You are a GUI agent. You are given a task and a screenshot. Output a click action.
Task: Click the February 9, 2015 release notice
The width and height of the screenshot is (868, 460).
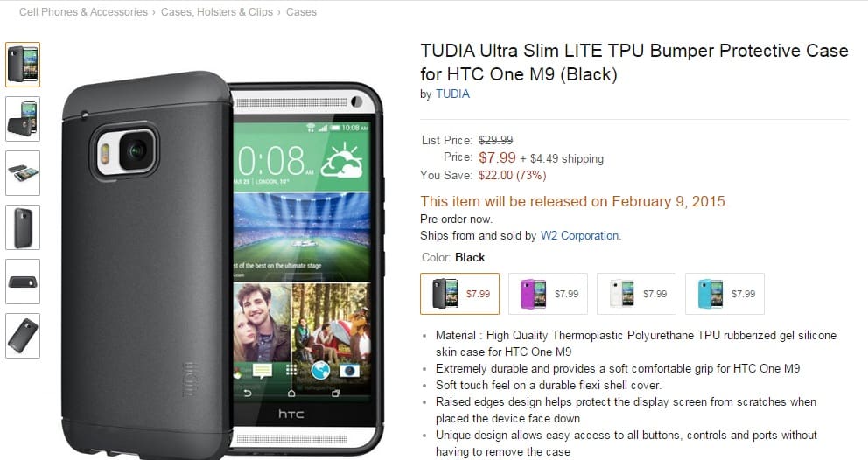click(574, 201)
